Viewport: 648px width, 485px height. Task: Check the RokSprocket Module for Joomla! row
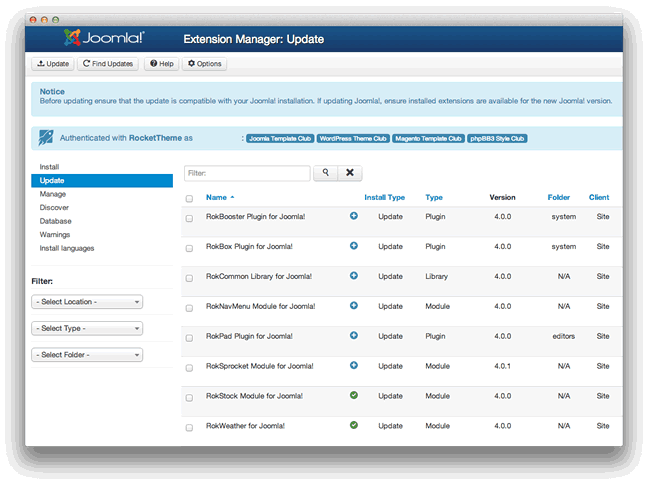pos(189,368)
